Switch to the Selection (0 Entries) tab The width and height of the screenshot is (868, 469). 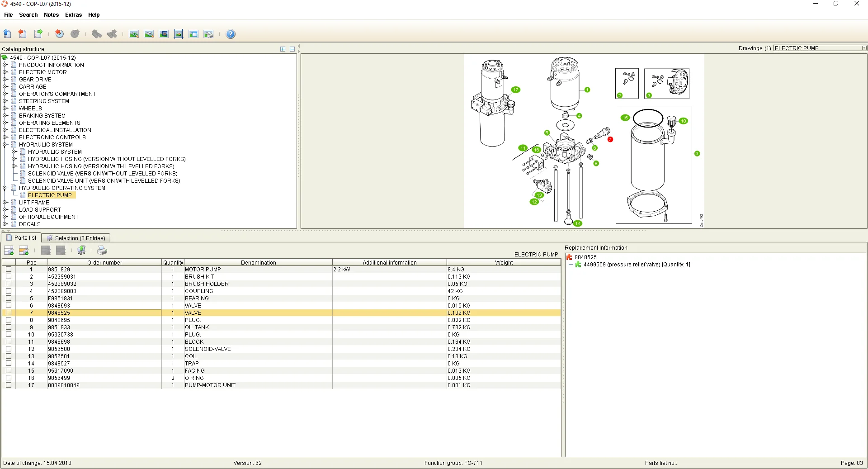[76, 238]
